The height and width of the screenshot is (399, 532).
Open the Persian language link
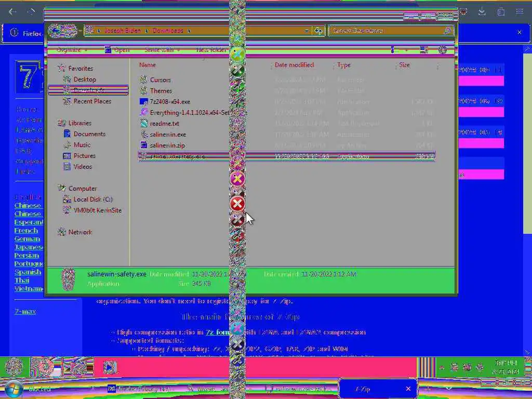pos(27,256)
